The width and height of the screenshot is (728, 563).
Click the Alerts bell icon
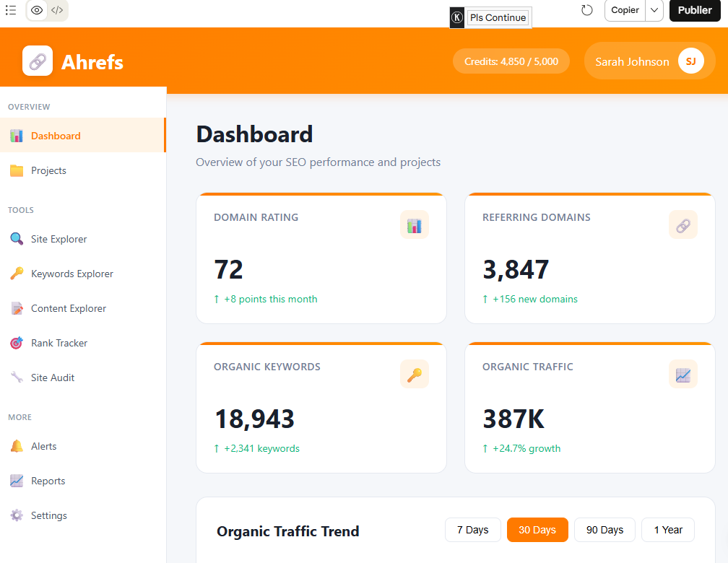click(x=17, y=446)
